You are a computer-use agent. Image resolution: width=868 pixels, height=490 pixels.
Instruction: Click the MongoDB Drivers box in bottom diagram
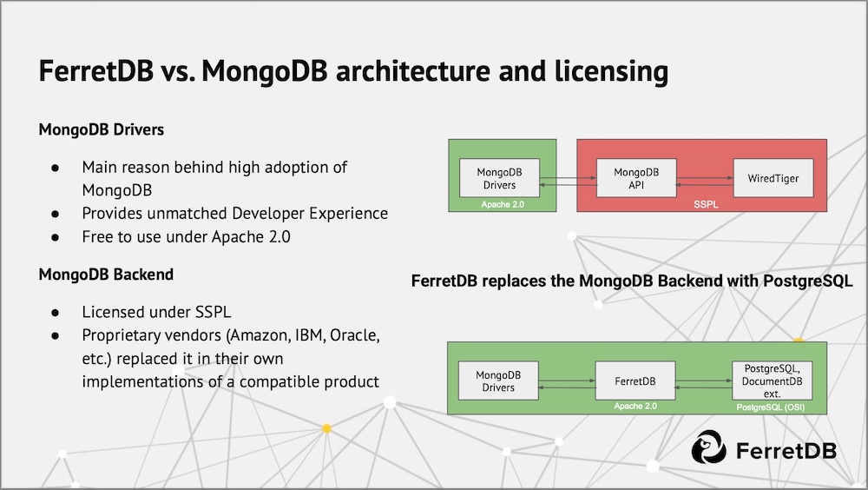tap(498, 381)
